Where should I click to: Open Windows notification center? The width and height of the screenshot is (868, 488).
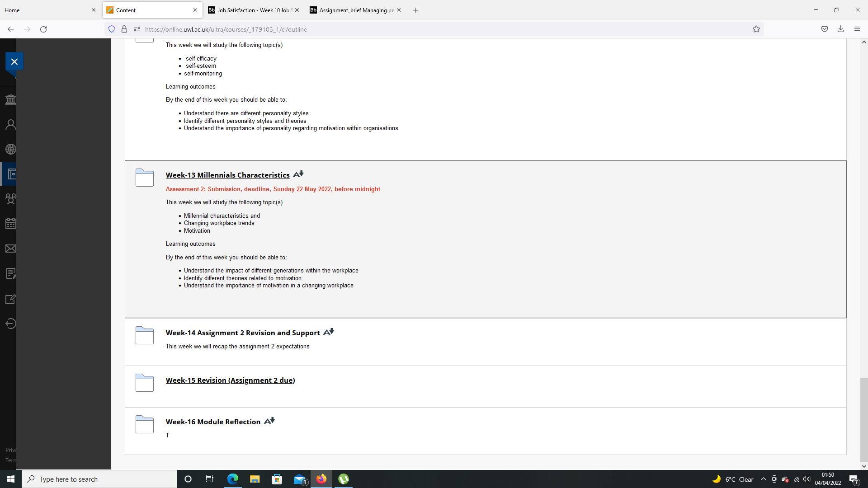(854, 479)
